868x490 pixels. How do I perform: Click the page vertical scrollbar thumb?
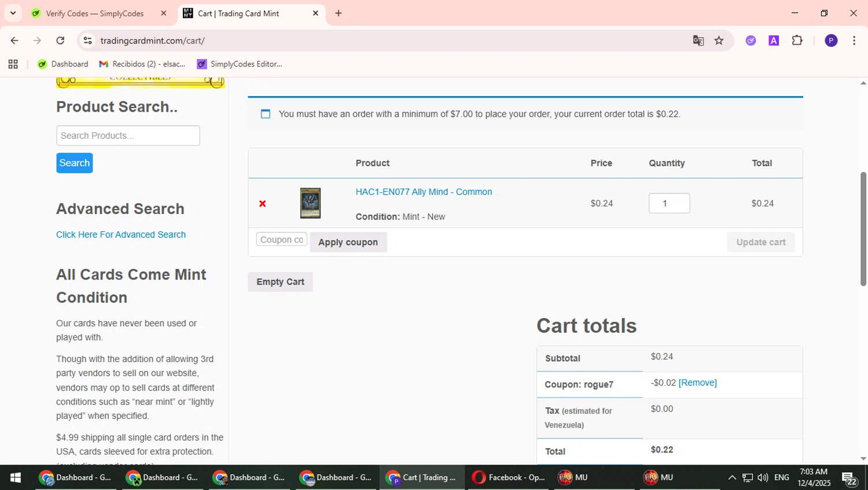[x=863, y=229]
